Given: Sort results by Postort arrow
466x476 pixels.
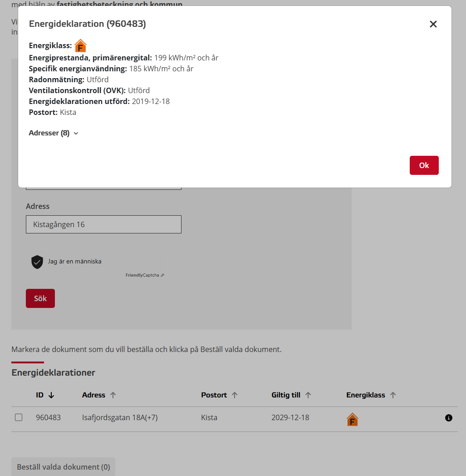Looking at the screenshot, I should [235, 395].
